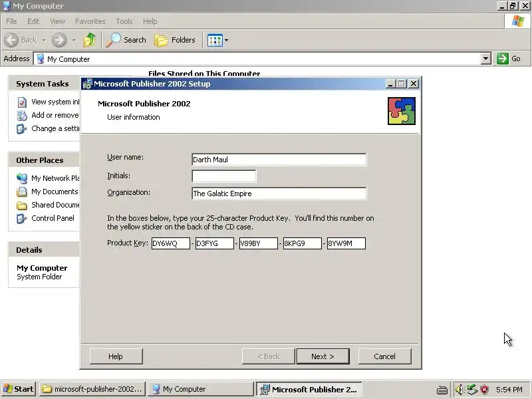Click the Control Panel icon in sidebar
This screenshot has height=399, width=532.
22,219
